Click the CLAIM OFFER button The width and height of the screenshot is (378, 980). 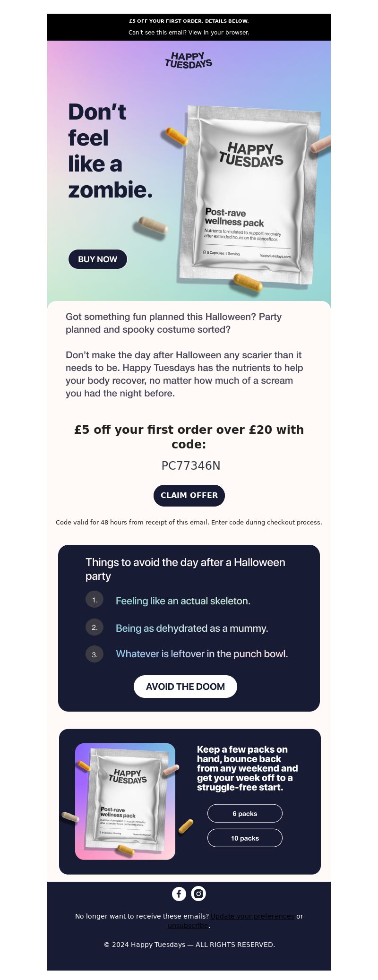(189, 495)
